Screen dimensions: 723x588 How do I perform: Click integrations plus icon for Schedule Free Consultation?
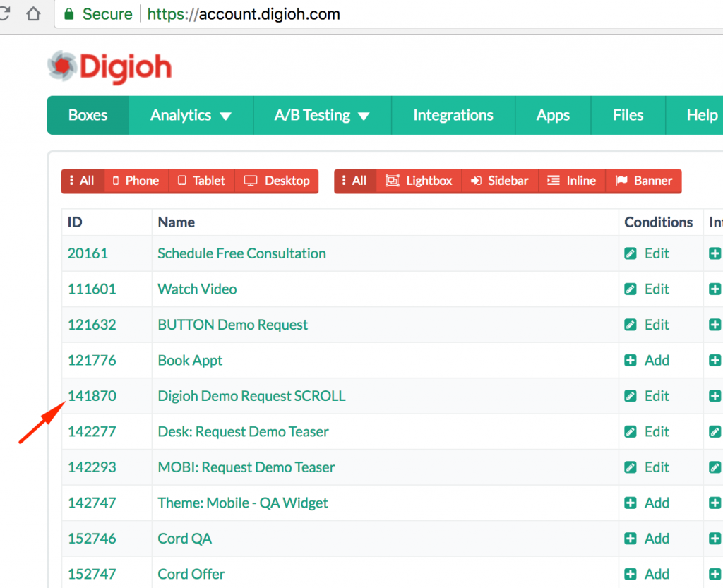point(715,253)
